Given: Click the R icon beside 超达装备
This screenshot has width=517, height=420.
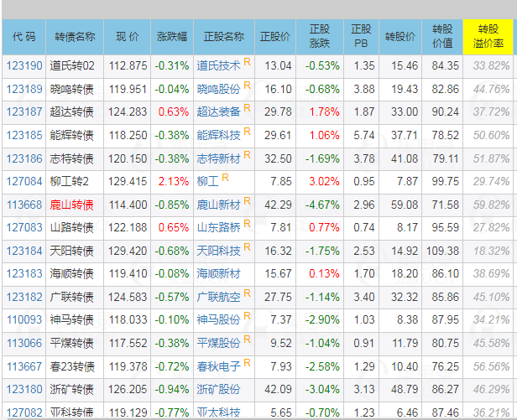Looking at the screenshot, I should point(247,107).
